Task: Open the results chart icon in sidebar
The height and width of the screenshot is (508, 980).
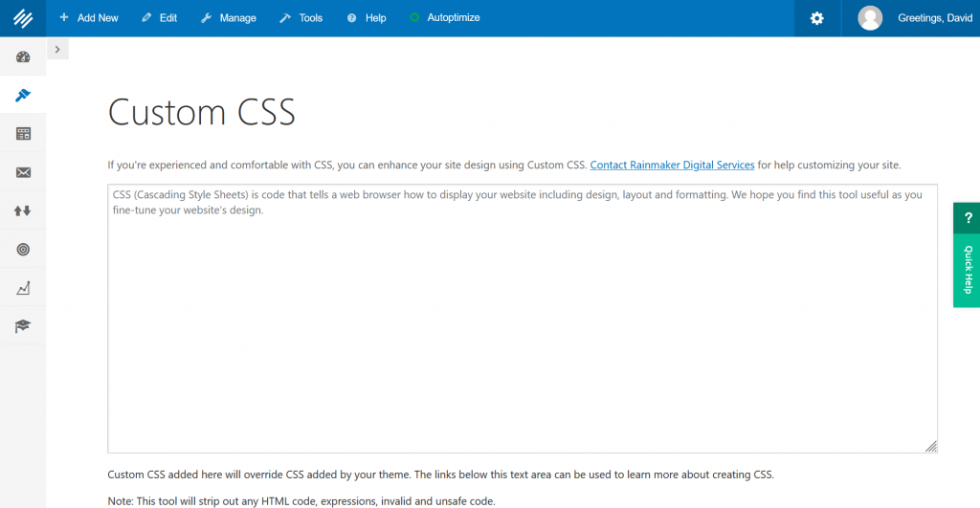Action: tap(23, 288)
